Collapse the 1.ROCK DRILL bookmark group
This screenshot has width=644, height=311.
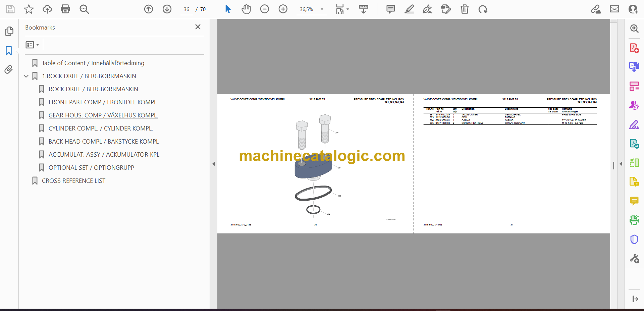tap(26, 76)
